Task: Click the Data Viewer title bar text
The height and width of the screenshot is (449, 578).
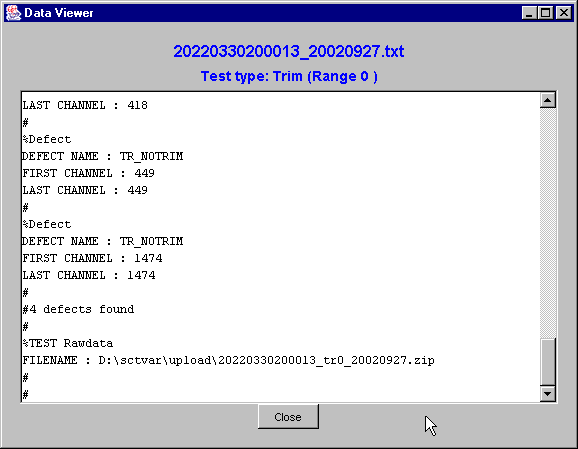Action: 59,13
